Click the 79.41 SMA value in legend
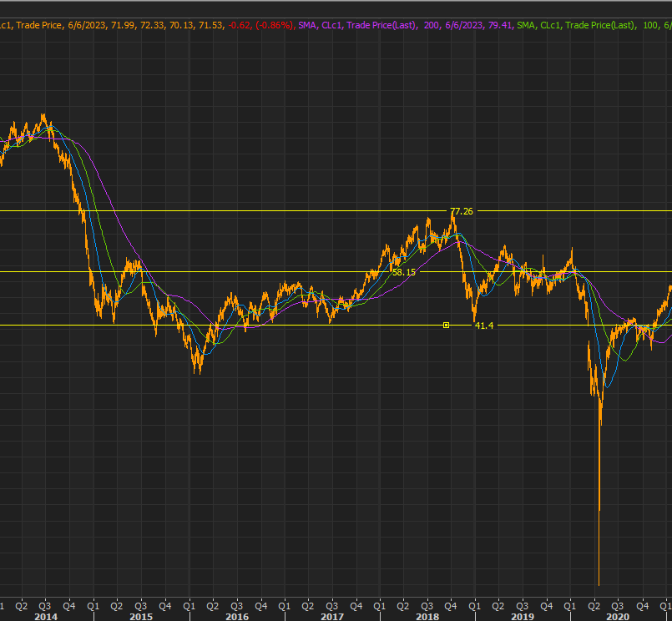 point(500,25)
